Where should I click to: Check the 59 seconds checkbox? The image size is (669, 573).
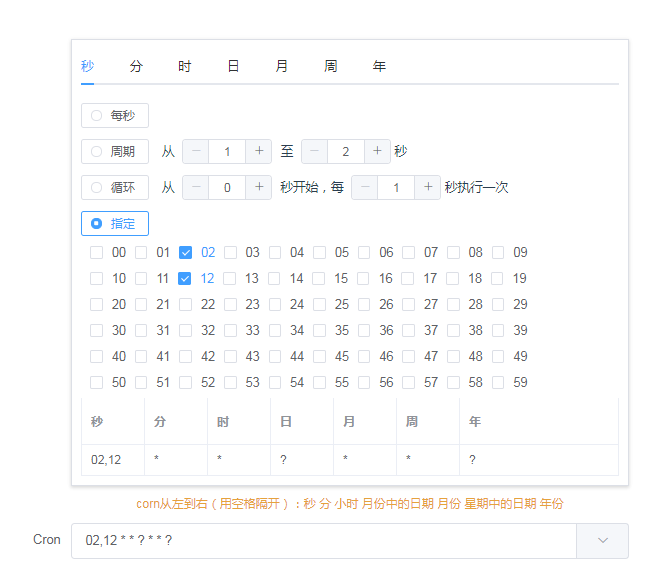[x=498, y=382]
